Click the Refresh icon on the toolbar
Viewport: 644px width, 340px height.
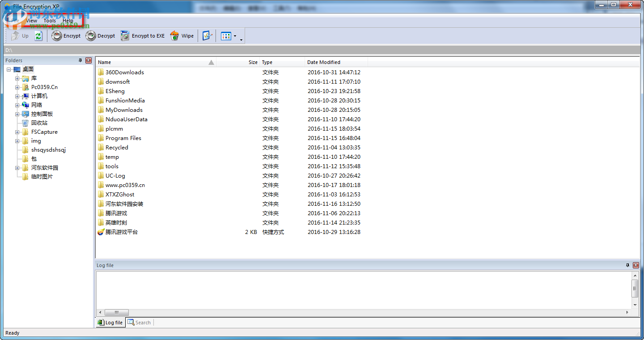click(38, 36)
